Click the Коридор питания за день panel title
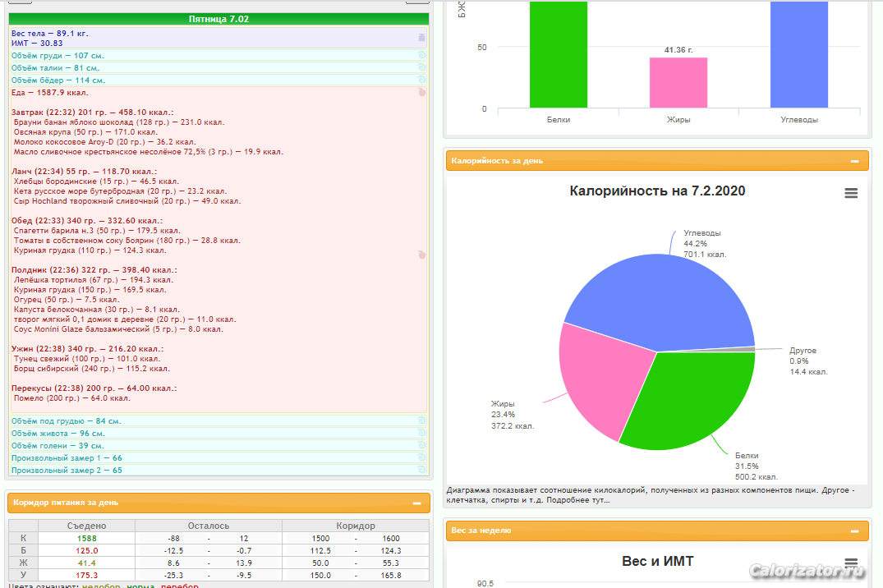This screenshot has width=883, height=588. coord(66,503)
